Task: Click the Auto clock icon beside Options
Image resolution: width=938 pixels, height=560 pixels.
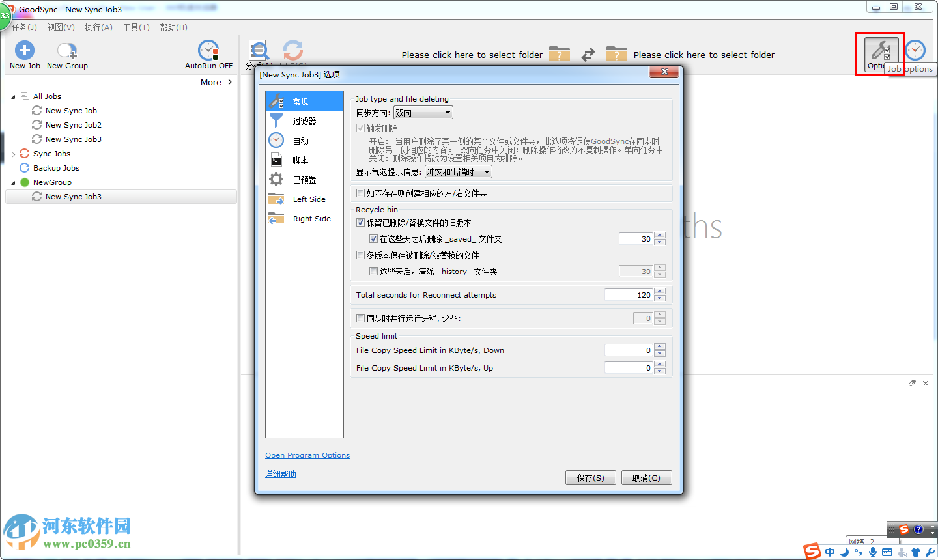Action: click(x=915, y=50)
